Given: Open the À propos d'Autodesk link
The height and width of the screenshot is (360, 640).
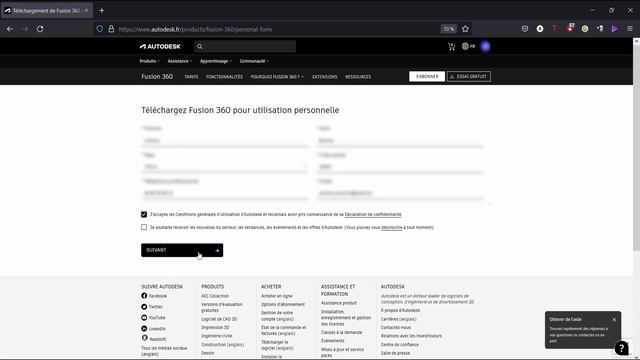Looking at the screenshot, I should [x=400, y=310].
